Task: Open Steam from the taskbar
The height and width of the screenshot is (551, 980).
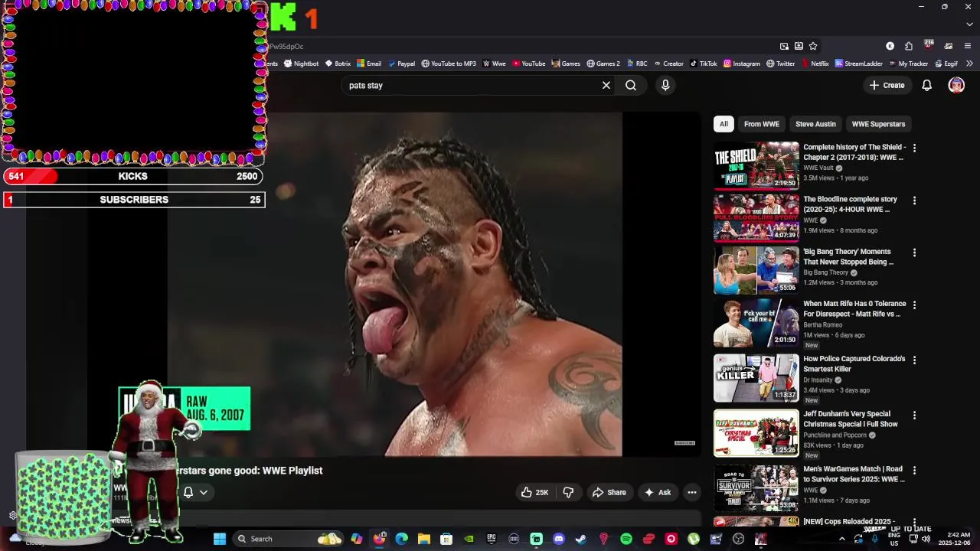Action: pos(581,539)
